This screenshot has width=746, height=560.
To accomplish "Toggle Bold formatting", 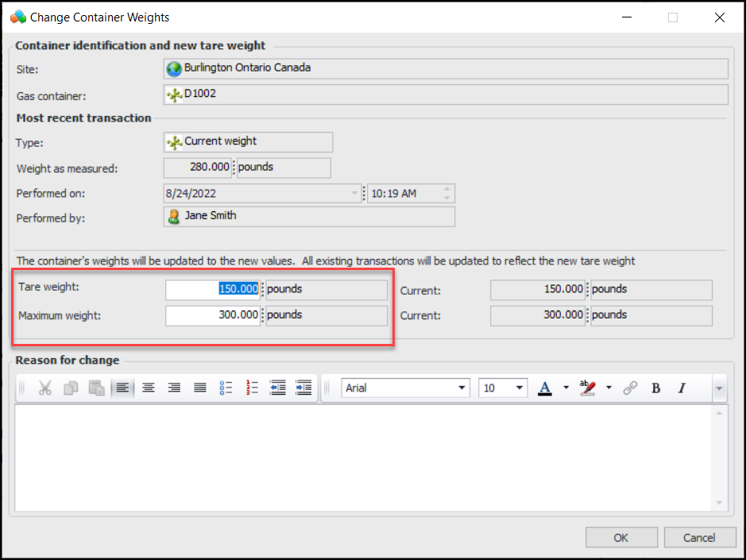I will (x=656, y=388).
